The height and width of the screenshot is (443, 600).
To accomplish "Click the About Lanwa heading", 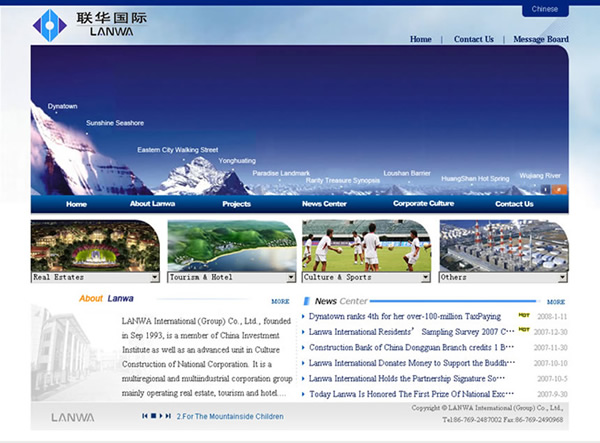I will tap(106, 298).
